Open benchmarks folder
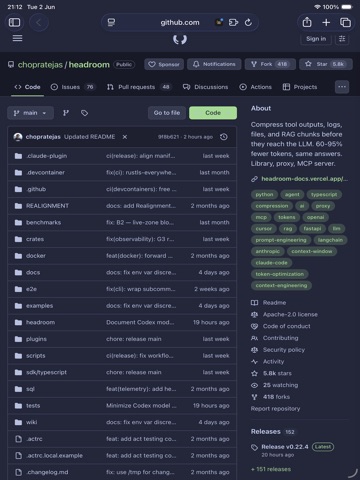 click(43, 223)
